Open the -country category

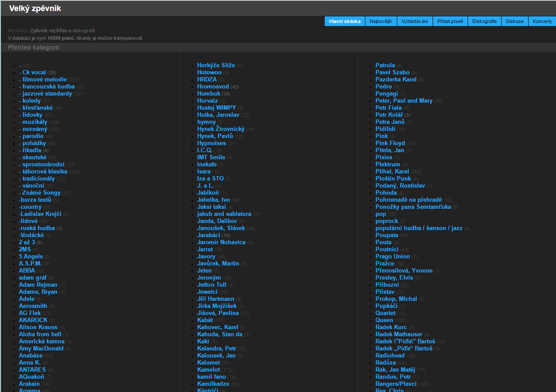coord(30,207)
